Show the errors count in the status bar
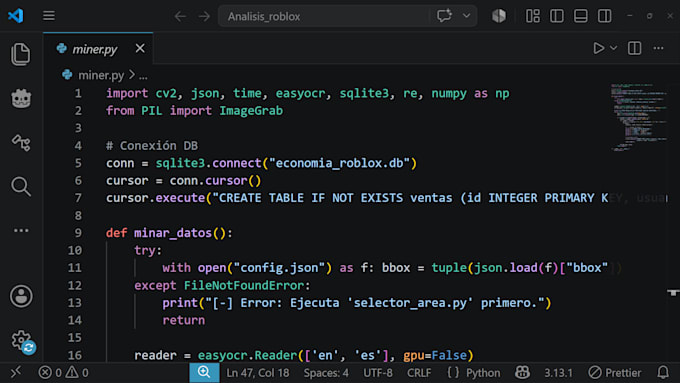Viewport: 680px width, 383px height. (x=50, y=373)
